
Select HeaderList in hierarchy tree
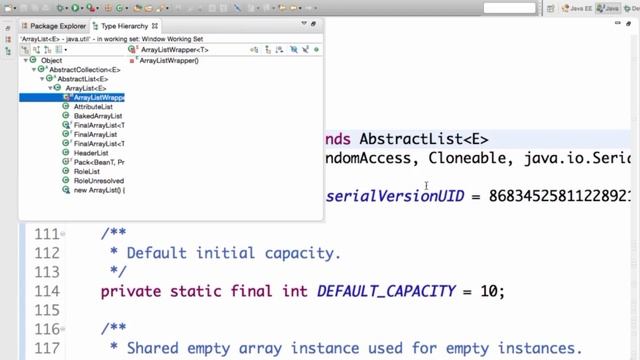point(91,153)
